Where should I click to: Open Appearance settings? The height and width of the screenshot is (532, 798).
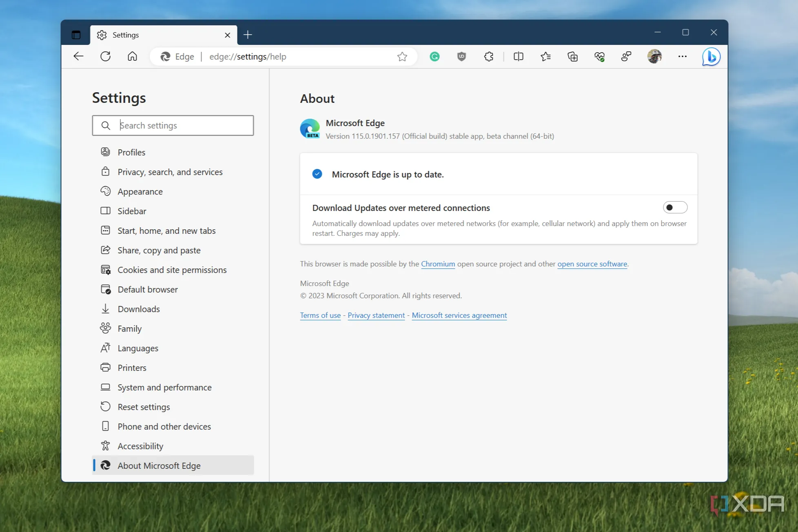[x=173, y=191]
